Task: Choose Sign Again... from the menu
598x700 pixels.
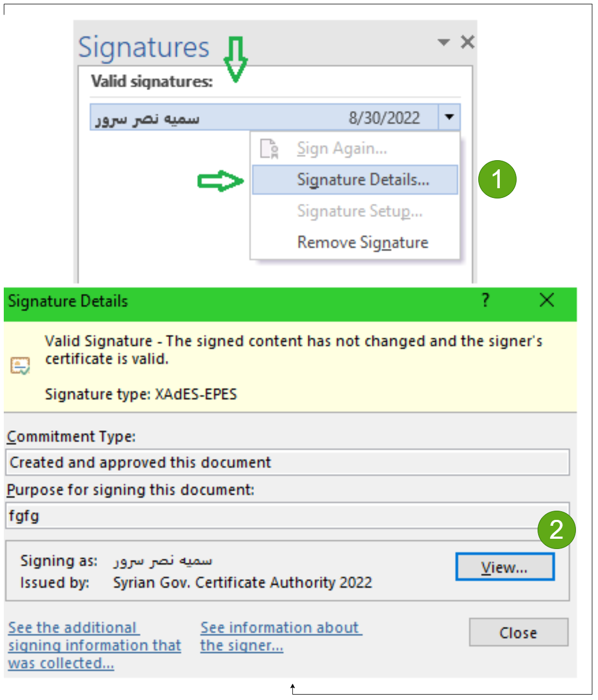Action: [x=342, y=149]
